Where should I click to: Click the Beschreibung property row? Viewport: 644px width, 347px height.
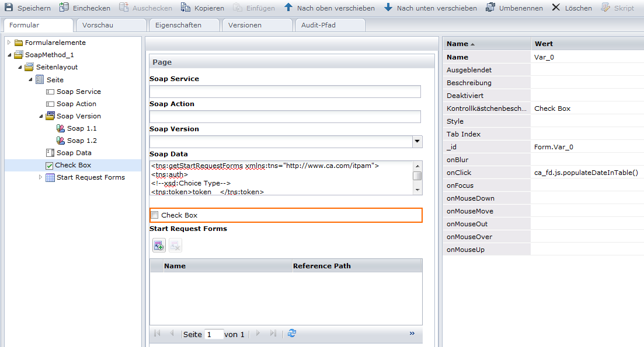[544, 82]
